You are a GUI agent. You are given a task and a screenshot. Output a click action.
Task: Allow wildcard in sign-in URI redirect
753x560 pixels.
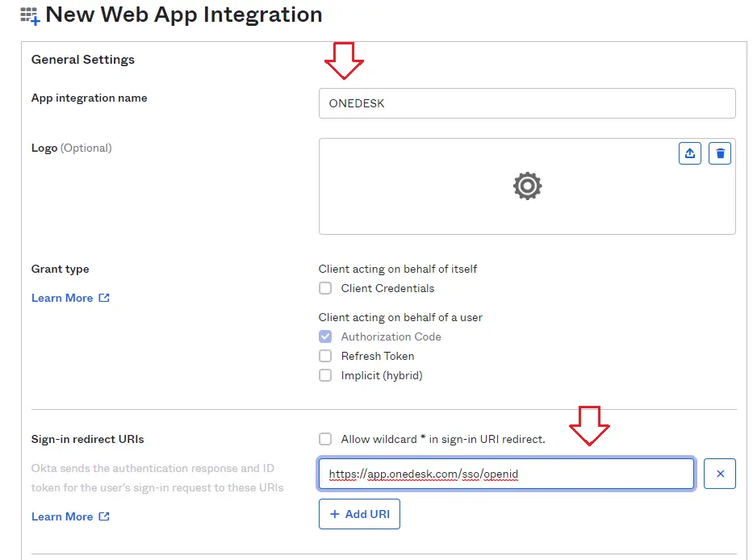click(x=325, y=439)
